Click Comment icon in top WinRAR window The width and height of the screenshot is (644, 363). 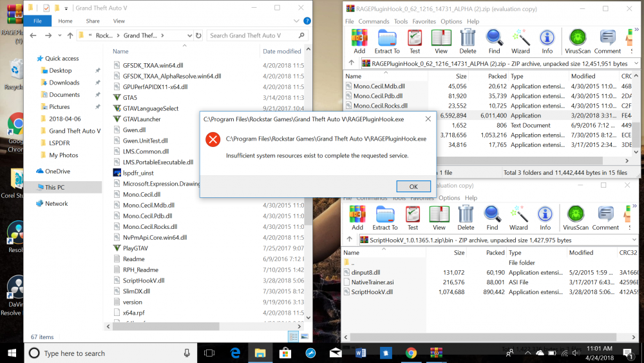coord(607,41)
